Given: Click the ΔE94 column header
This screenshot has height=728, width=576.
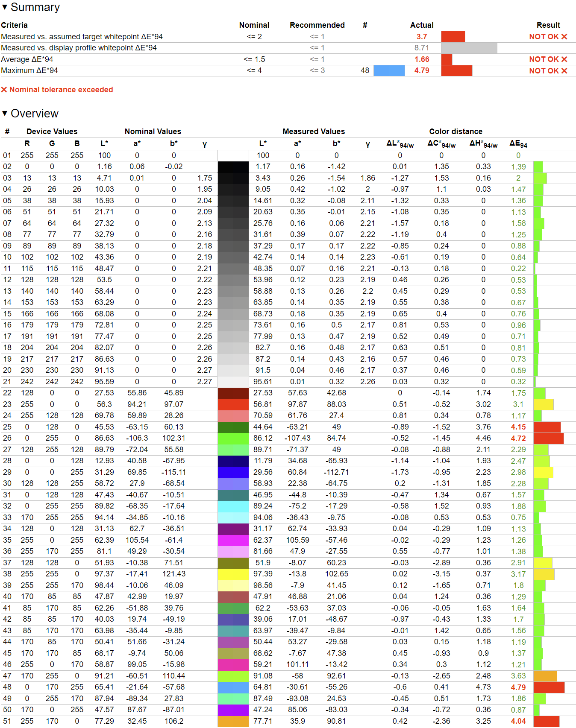Looking at the screenshot, I should tap(518, 143).
